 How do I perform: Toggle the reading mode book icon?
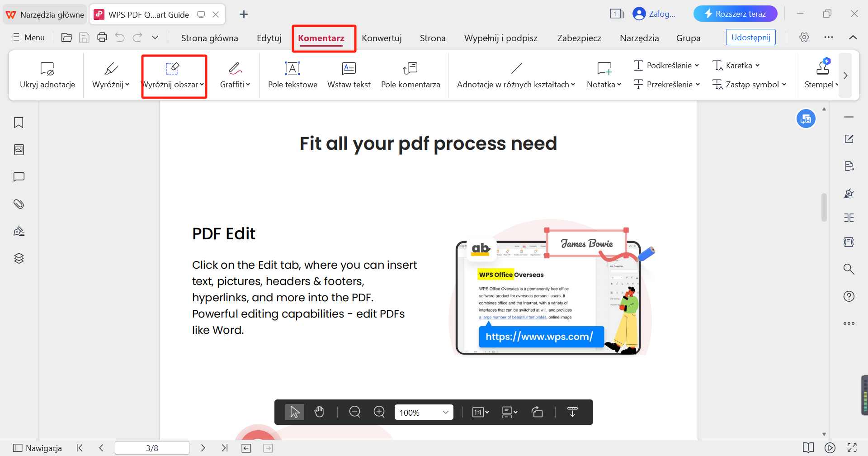click(808, 448)
